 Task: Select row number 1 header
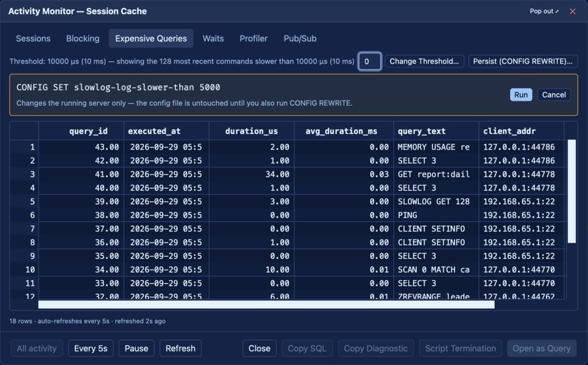point(24,147)
